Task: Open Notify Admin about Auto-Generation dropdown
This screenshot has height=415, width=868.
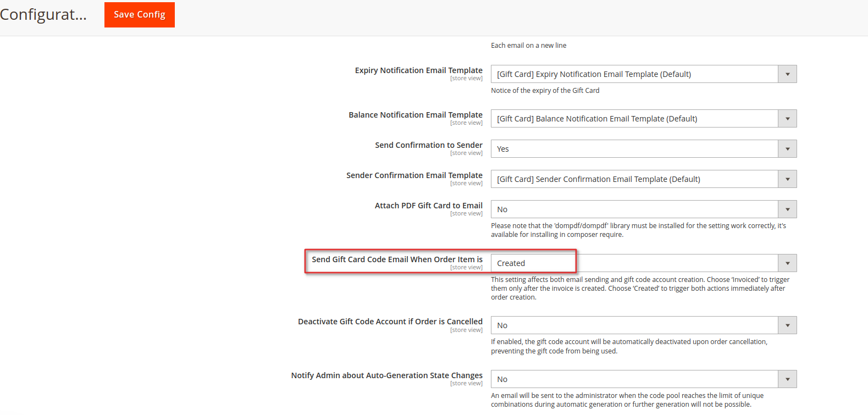Action: click(x=644, y=379)
